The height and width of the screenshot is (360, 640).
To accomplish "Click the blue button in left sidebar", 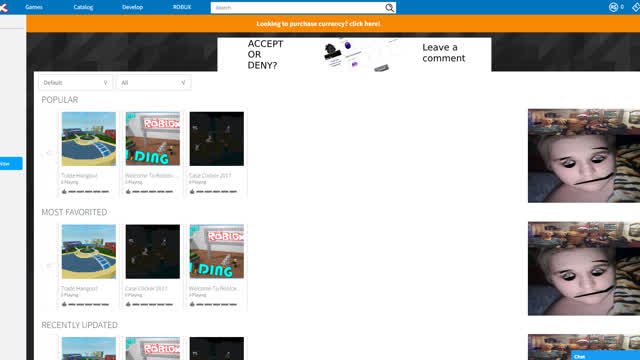I will point(11,163).
